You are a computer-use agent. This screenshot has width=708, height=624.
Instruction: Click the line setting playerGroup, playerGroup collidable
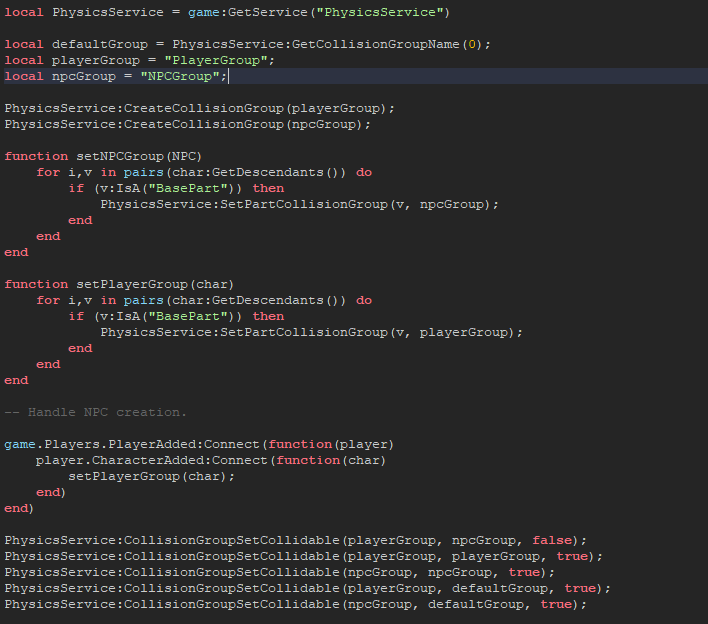tap(303, 556)
